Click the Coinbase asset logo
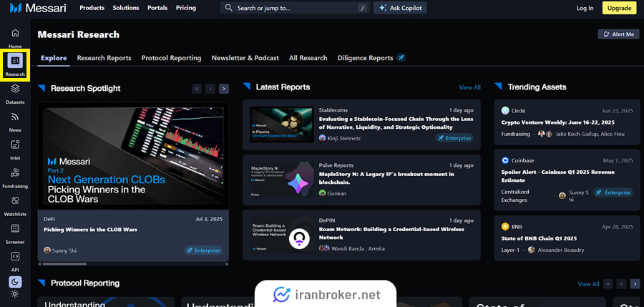This screenshot has height=307, width=644. (505, 160)
